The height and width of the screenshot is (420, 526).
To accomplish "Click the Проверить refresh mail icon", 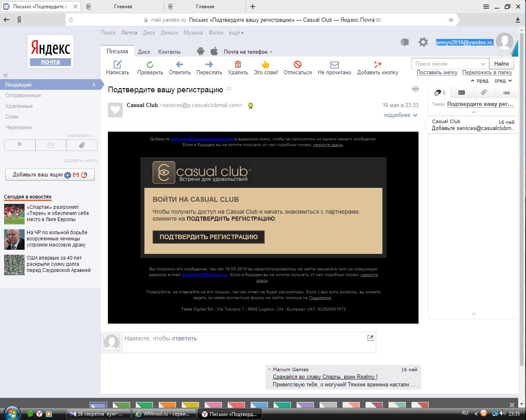I will (150, 64).
